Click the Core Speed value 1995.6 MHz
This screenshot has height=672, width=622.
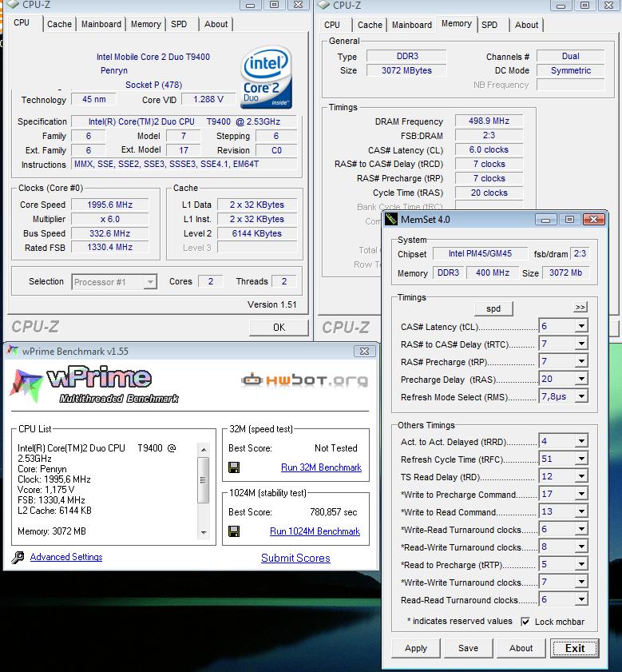click(x=109, y=205)
